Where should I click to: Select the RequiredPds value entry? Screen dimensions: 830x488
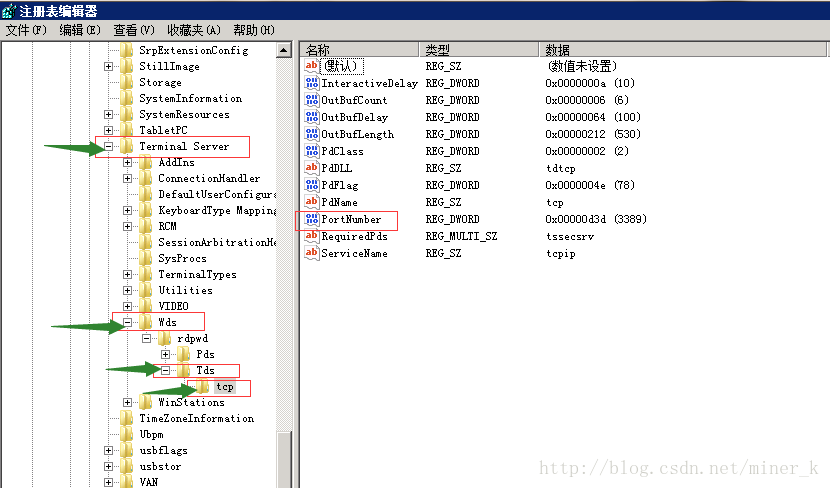[x=354, y=236]
